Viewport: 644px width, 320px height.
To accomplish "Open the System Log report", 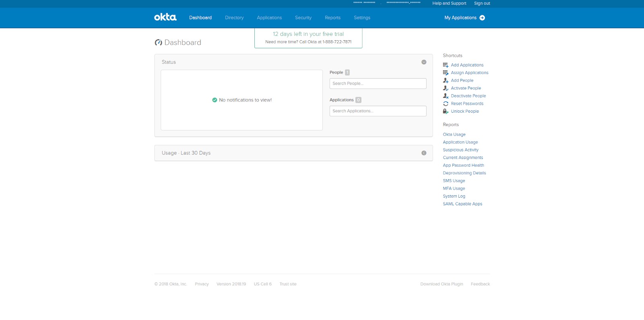I will [x=454, y=196].
